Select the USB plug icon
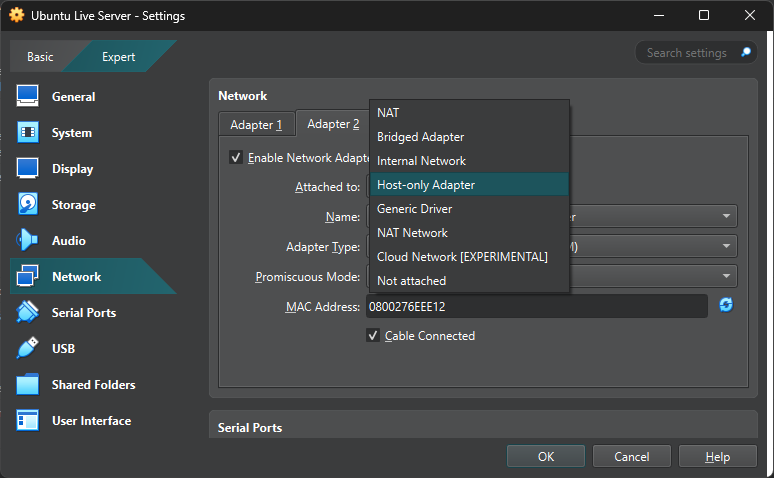This screenshot has width=774, height=478. point(28,348)
